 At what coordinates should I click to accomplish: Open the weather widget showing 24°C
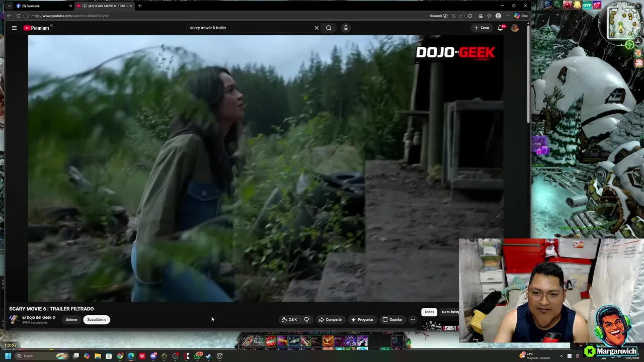(x=535, y=356)
